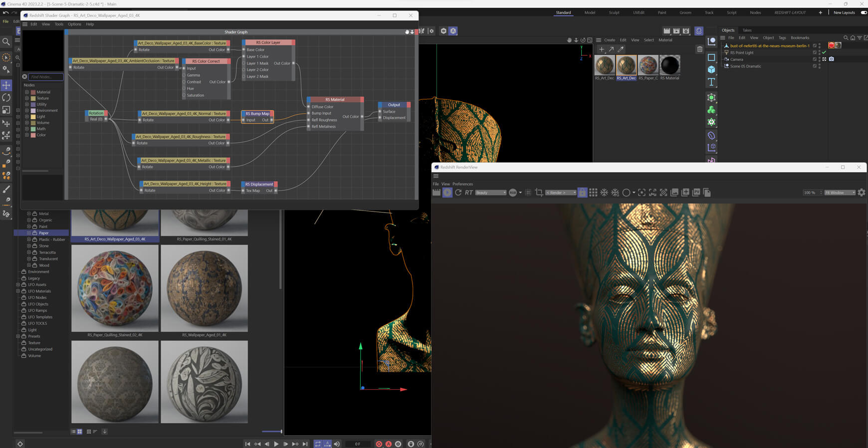Screen dimensions: 868x448
Task: Click the Text spline tool icon
Action: click(x=711, y=82)
